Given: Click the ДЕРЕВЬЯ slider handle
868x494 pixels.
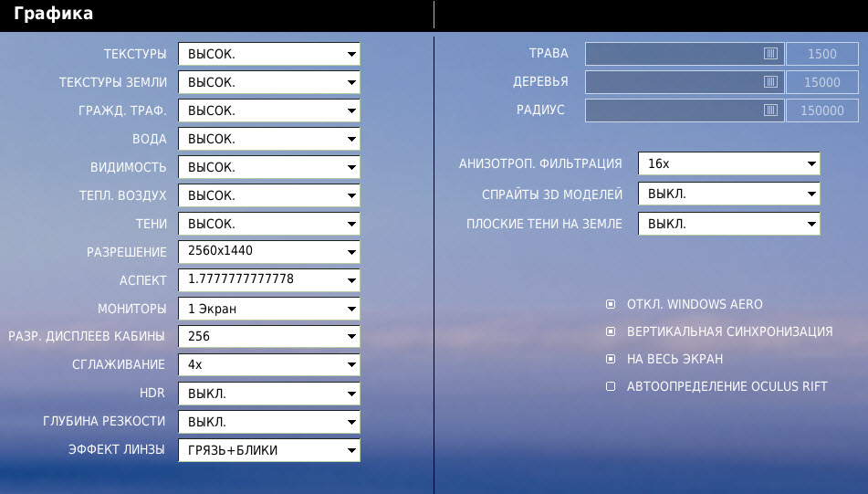Looking at the screenshot, I should (770, 81).
